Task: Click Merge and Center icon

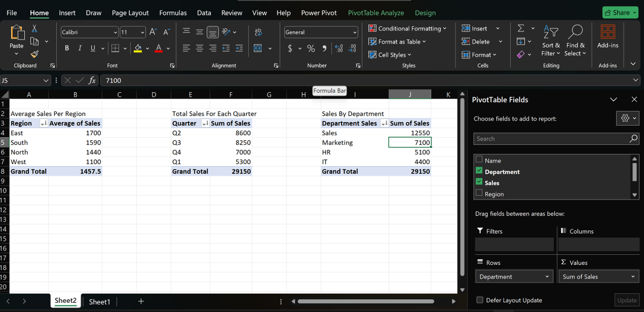Action: tap(257, 48)
